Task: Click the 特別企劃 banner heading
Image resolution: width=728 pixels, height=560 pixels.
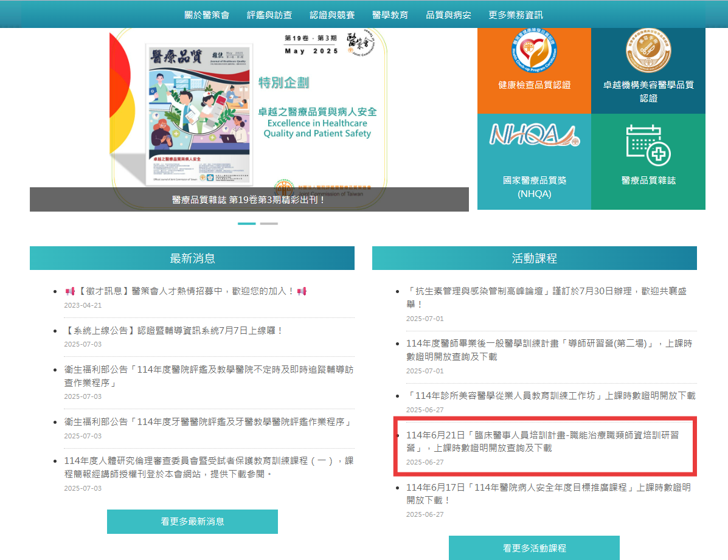Action: (x=283, y=83)
